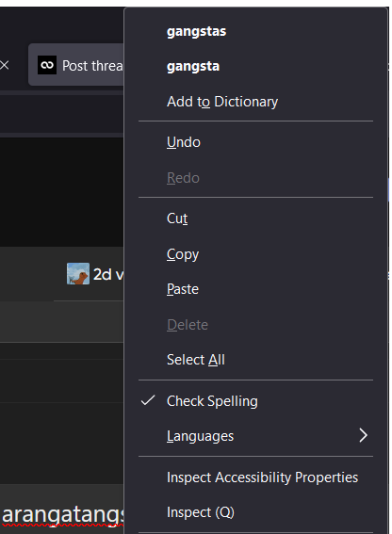The width and height of the screenshot is (392, 534).
Task: Select Inspect (Q) menu entry
Action: 255,512
